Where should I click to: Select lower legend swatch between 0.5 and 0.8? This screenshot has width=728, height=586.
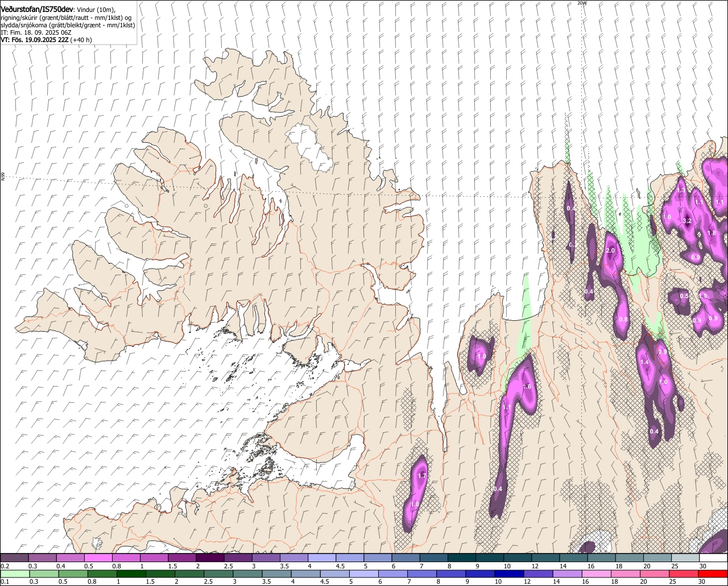pos(72,574)
